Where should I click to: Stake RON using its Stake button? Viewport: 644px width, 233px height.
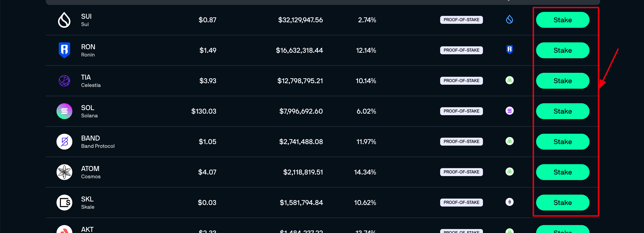click(562, 50)
